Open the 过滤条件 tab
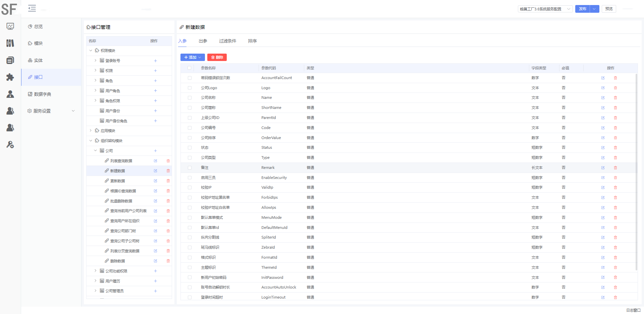This screenshot has width=644, height=314. pyautogui.click(x=227, y=41)
